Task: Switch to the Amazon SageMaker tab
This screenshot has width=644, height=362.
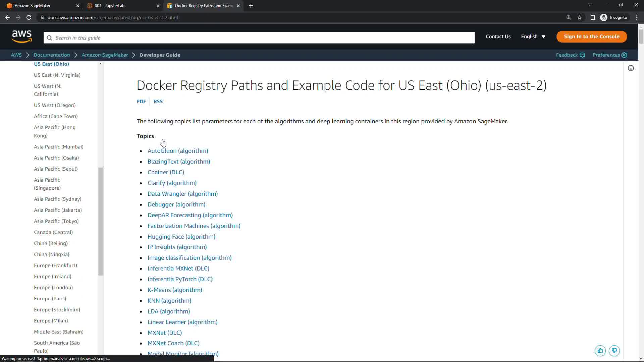Action: (x=33, y=6)
